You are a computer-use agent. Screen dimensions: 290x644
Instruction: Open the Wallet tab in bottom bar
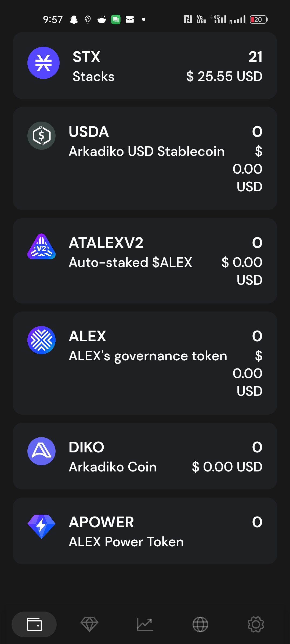pos(34,624)
